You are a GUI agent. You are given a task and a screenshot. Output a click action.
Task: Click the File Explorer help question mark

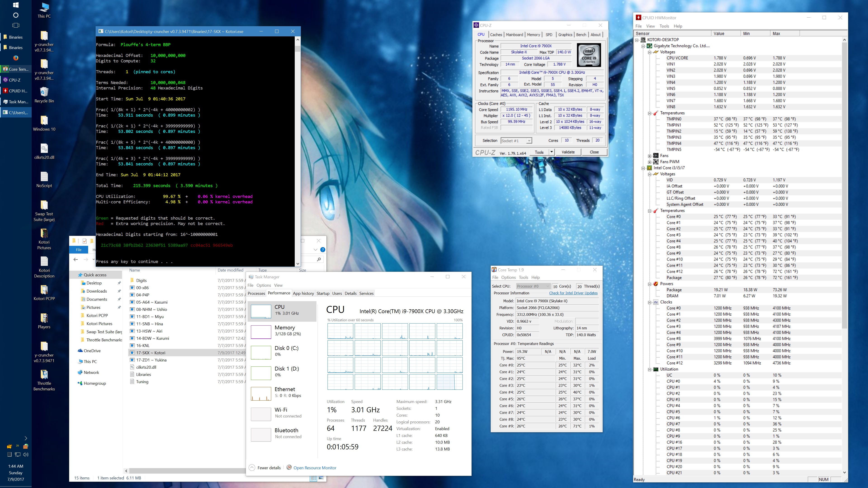pyautogui.click(x=323, y=250)
